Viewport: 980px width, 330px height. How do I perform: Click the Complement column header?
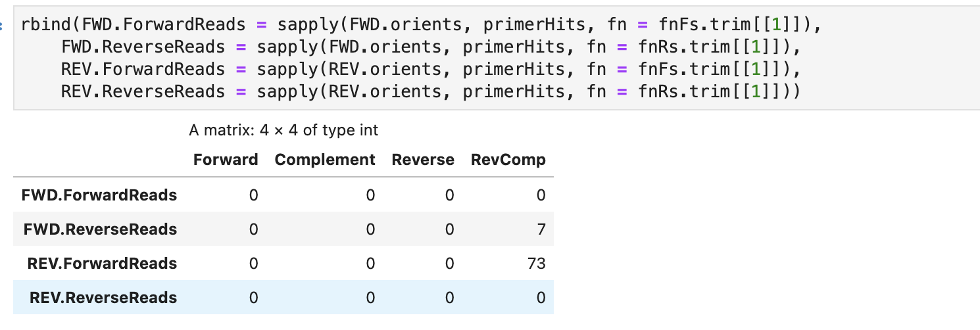pos(325,160)
